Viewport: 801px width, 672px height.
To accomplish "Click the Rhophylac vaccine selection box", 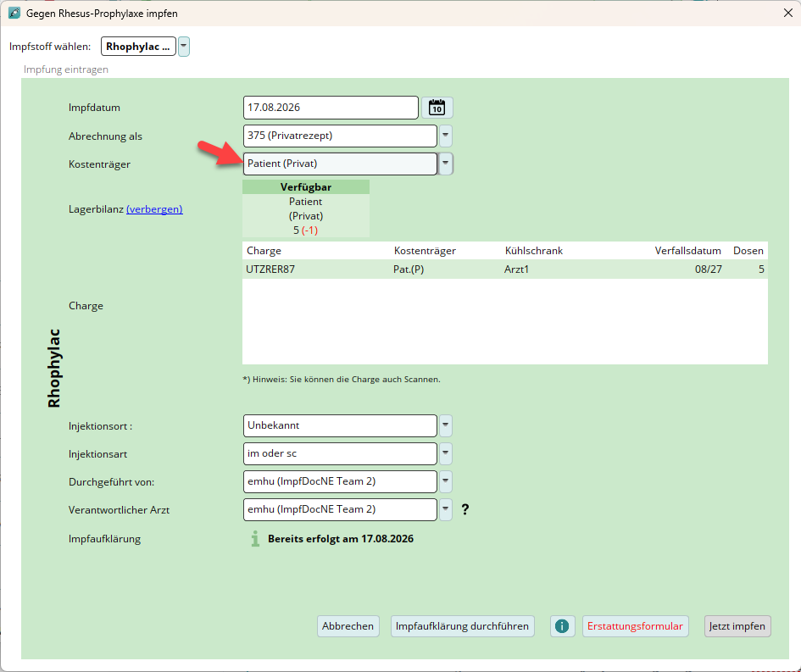I will click(x=138, y=47).
